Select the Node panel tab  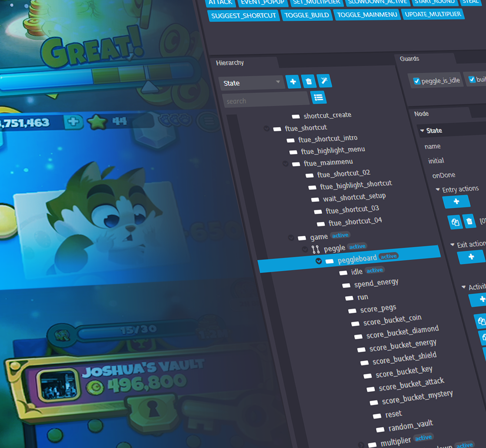[421, 114]
